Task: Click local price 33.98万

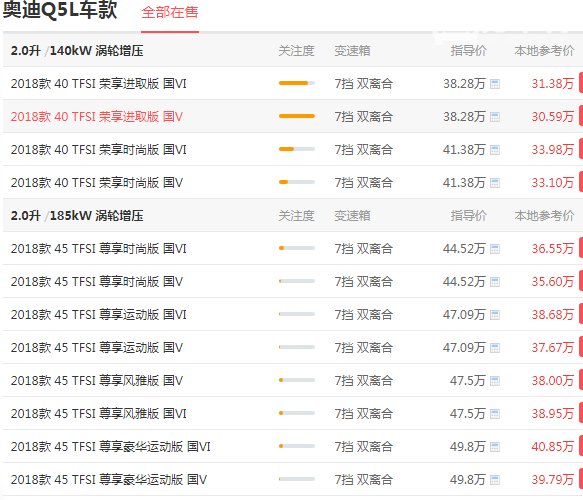Action: (x=553, y=150)
